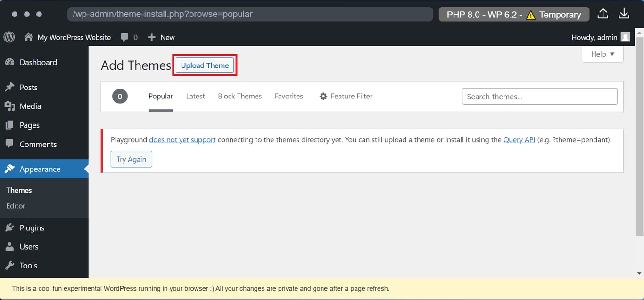Click the Posts pushpin icon in the sidebar
This screenshot has height=300, width=644.
pyautogui.click(x=11, y=87)
